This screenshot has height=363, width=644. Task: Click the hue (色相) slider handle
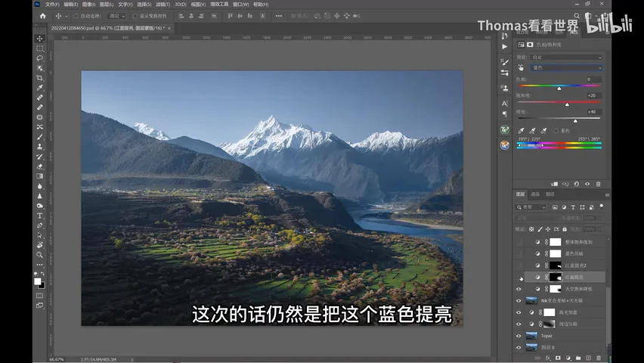click(559, 88)
